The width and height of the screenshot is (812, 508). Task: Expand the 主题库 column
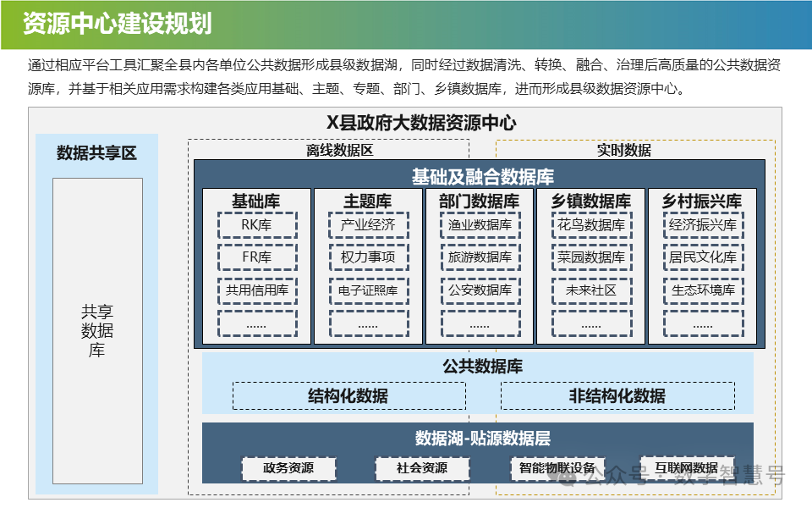pyautogui.click(x=368, y=201)
